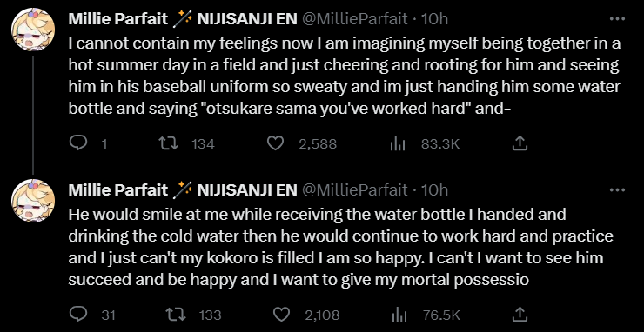Open Millie Parfait avatar on second tweet
This screenshot has width=644, height=332.
pyautogui.click(x=33, y=201)
